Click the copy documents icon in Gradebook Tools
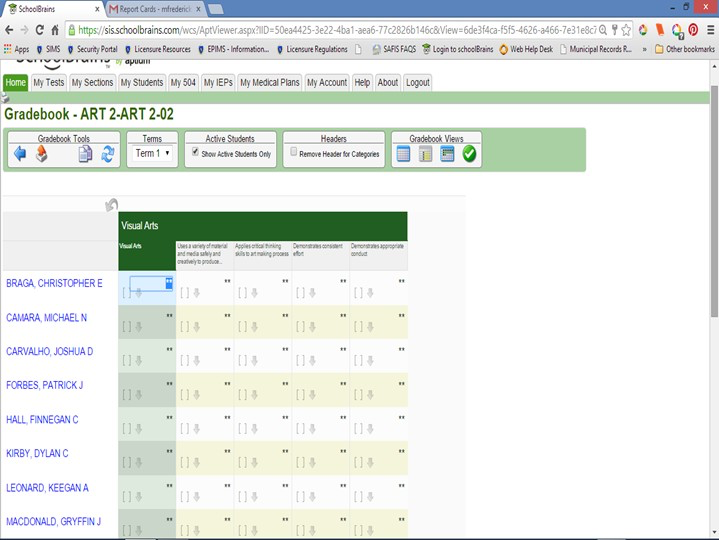The width and height of the screenshot is (719, 540). click(85, 154)
